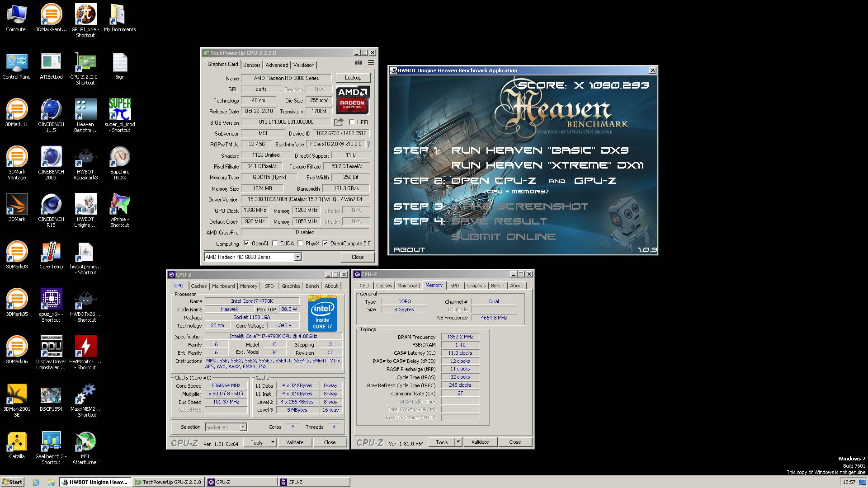This screenshot has width=868, height=488.
Task: Open cpuz_x64 shortcut icon
Action: [51, 305]
